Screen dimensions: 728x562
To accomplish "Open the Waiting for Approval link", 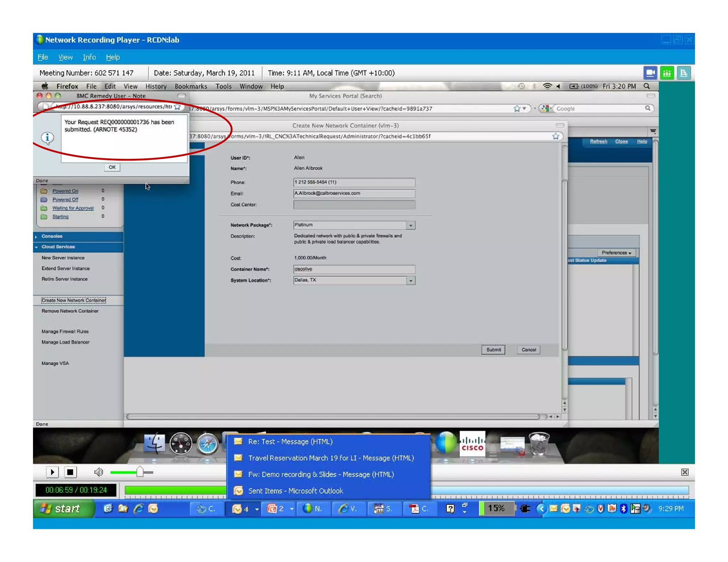I will coord(73,208).
